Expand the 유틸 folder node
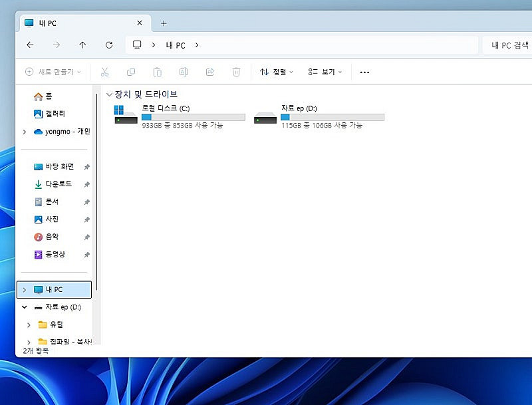532x405 pixels. (x=29, y=325)
